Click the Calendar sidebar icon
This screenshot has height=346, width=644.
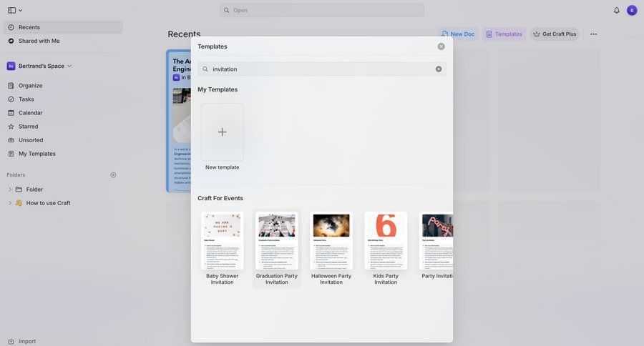[11, 112]
